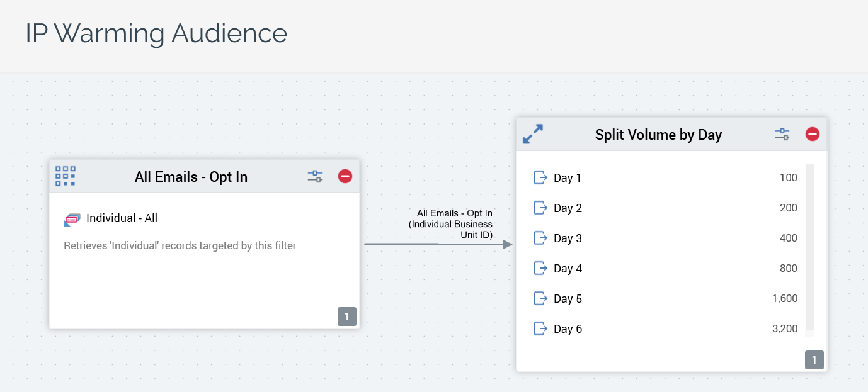Screen dimensions: 868x392
Task: Click the count badge on All Emails block
Action: 346,316
